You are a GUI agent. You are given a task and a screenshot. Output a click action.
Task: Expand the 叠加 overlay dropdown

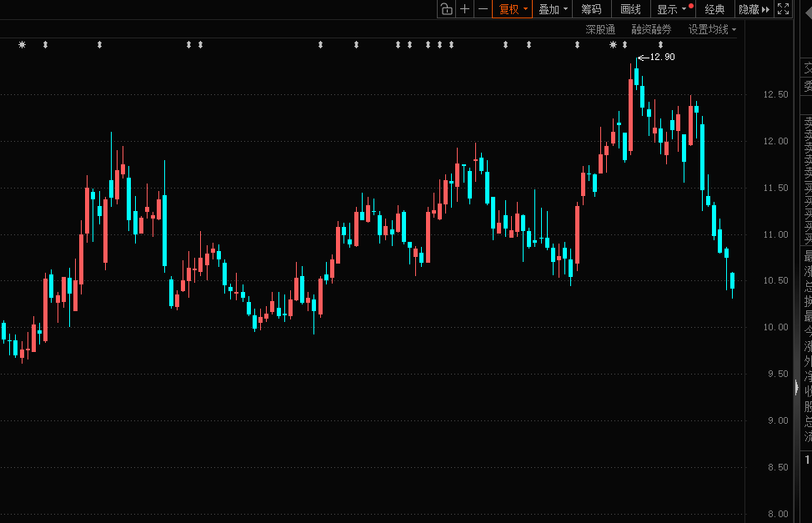tap(553, 9)
